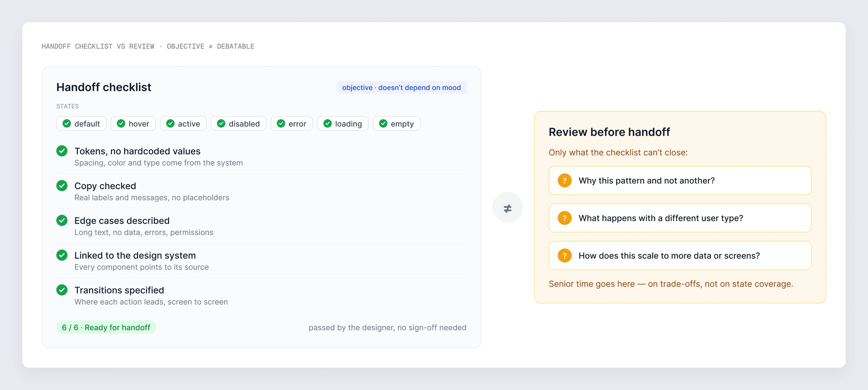
Task: Click the green check icon in the 'active' chip
Action: 170,123
